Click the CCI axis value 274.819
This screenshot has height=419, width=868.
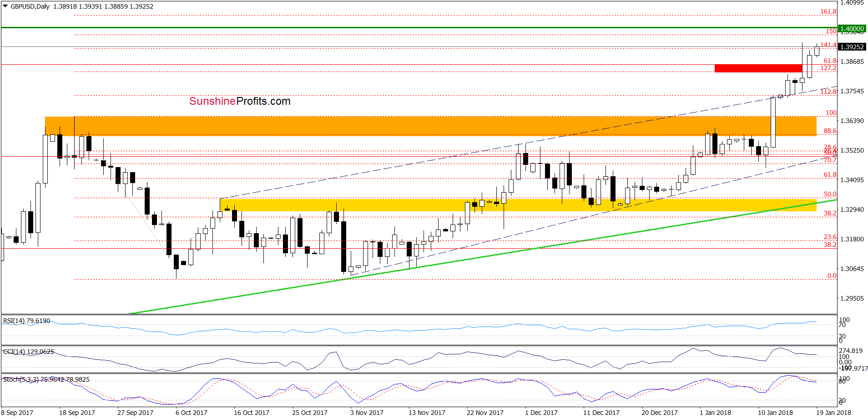pos(851,351)
